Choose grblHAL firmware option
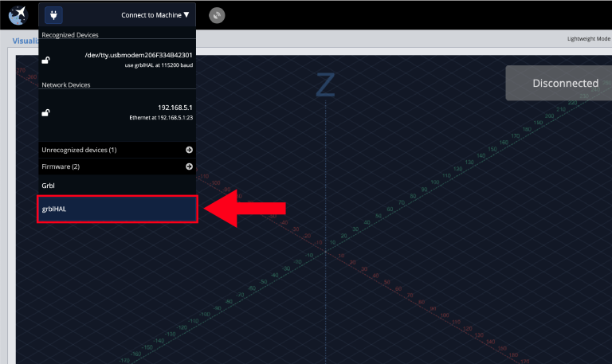The width and height of the screenshot is (612, 364). (117, 209)
